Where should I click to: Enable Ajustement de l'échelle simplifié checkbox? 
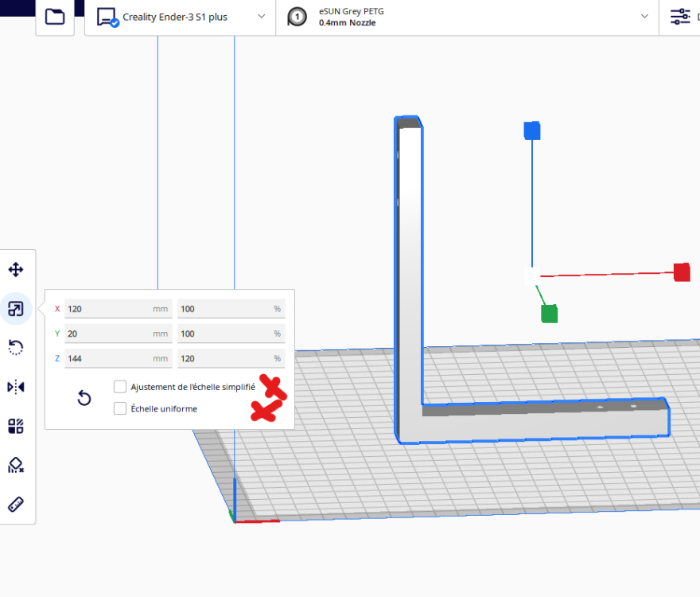[x=120, y=387]
